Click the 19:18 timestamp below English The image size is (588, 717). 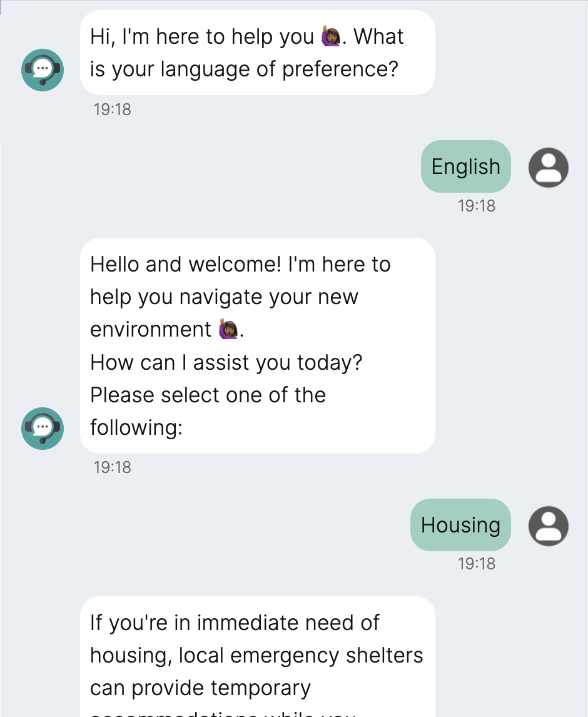pos(476,206)
